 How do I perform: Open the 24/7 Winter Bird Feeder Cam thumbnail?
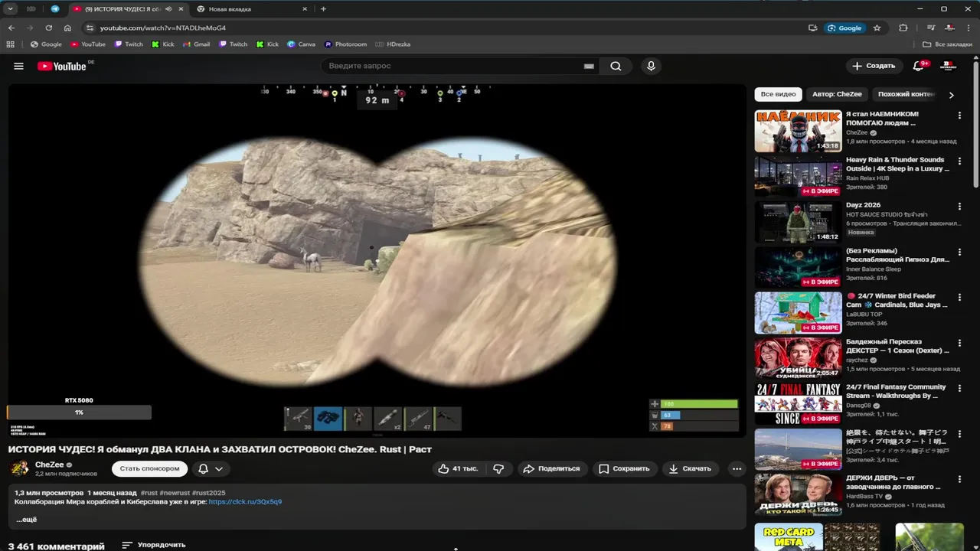tap(798, 313)
